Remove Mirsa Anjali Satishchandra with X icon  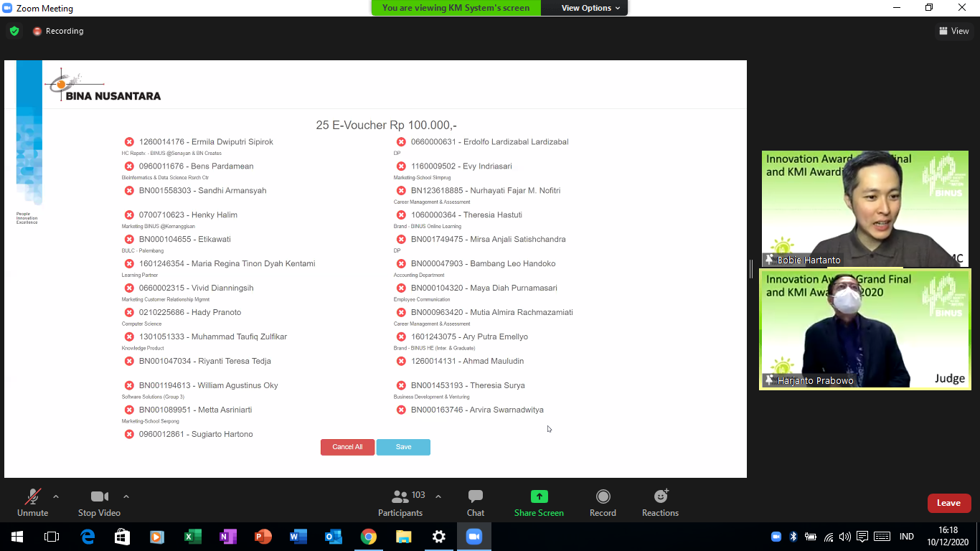[401, 240]
